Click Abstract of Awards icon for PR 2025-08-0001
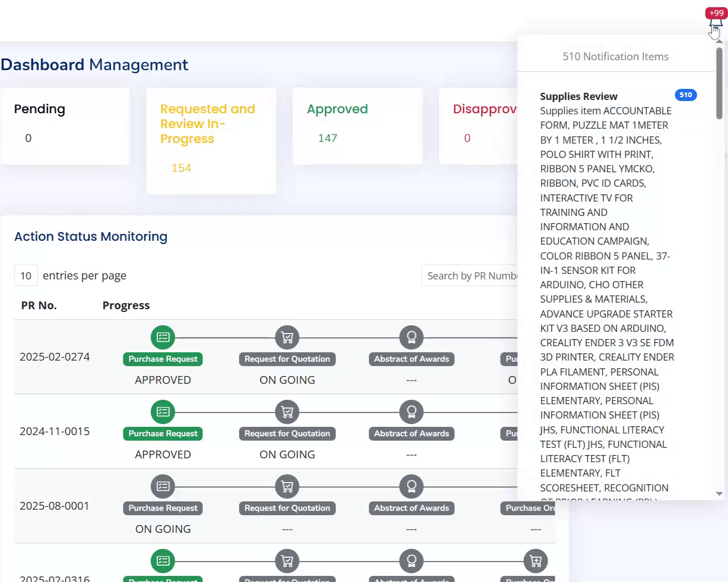The width and height of the screenshot is (728, 582). (x=412, y=486)
